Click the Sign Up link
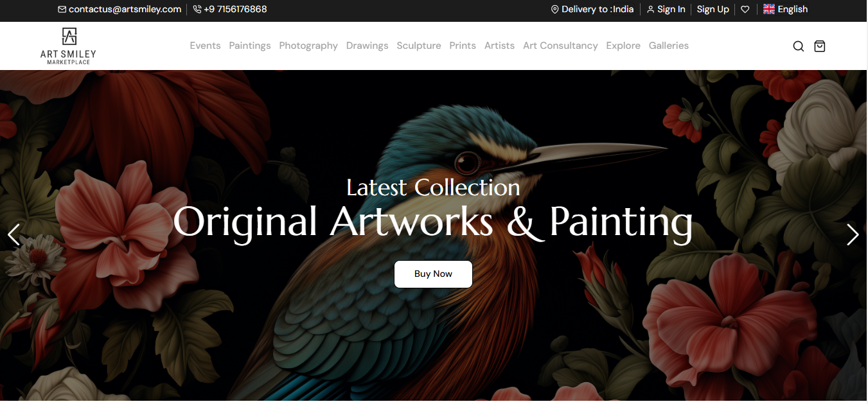The height and width of the screenshot is (404, 868). pyautogui.click(x=713, y=10)
